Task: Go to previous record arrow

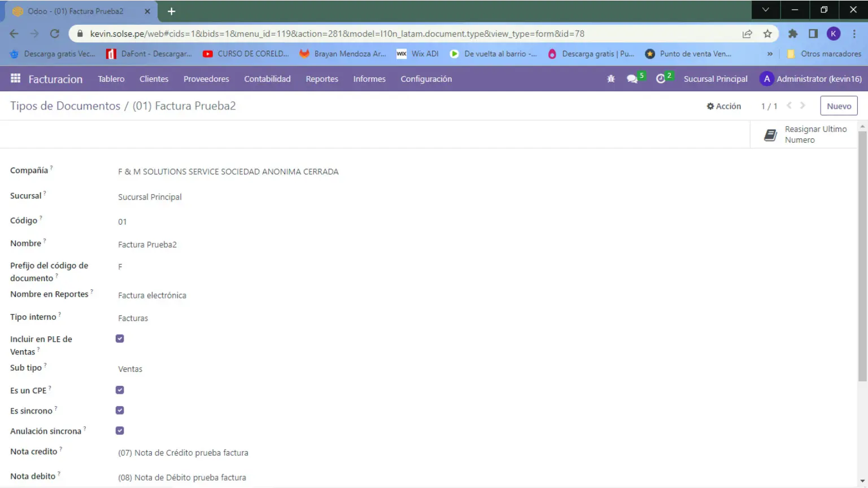Action: click(x=789, y=105)
